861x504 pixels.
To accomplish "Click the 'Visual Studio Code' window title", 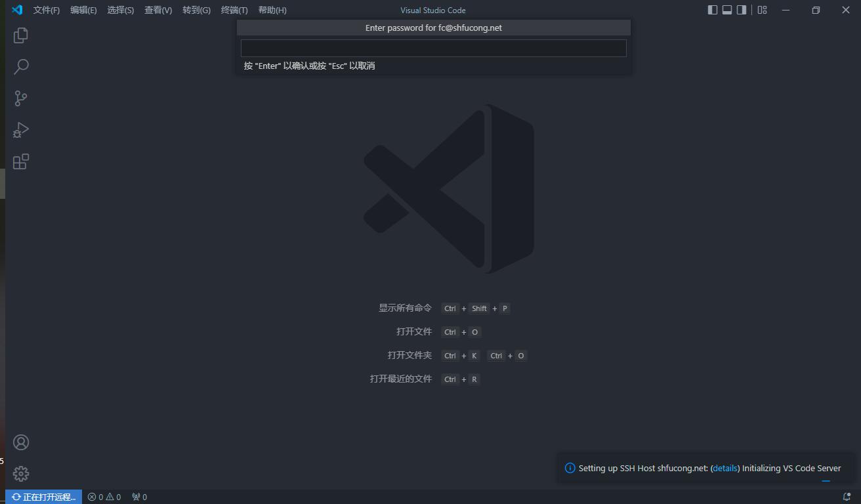I will tap(433, 10).
